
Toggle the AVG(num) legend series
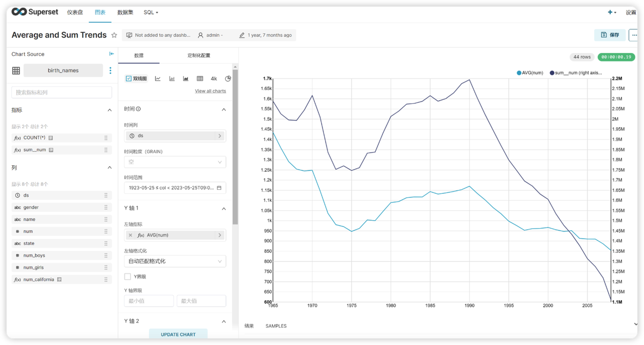pyautogui.click(x=530, y=73)
